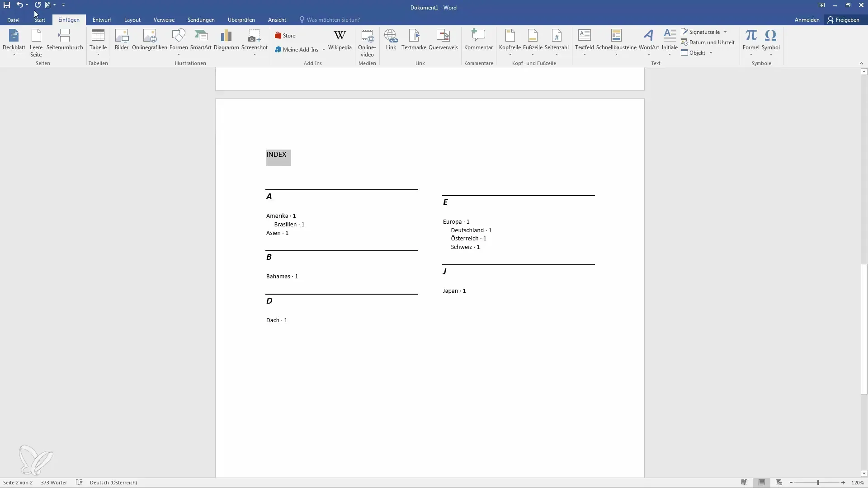Insert a Querverweis cross-reference

(443, 40)
